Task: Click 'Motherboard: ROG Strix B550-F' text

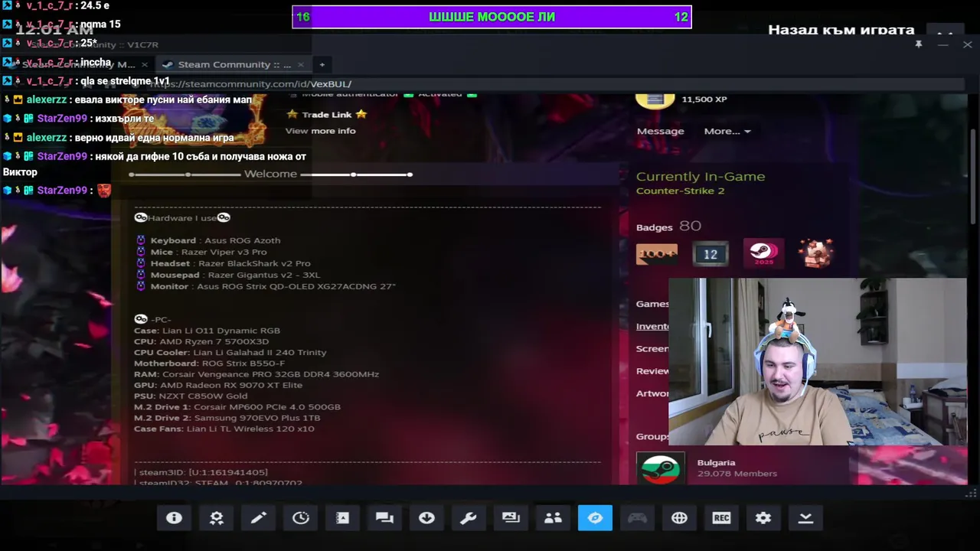Action: [209, 364]
